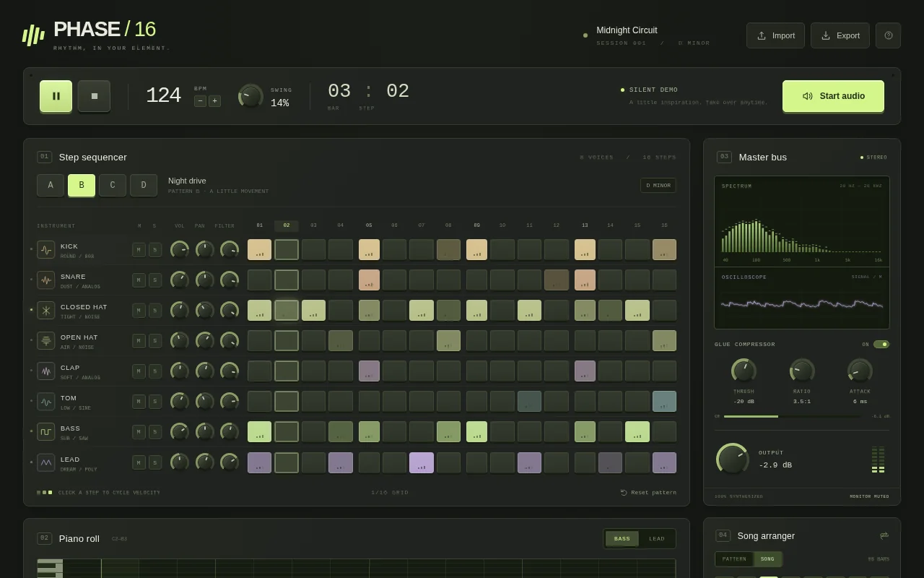This screenshot has width=924, height=578.
Task: Solo the Snare track
Action: pyautogui.click(x=154, y=280)
